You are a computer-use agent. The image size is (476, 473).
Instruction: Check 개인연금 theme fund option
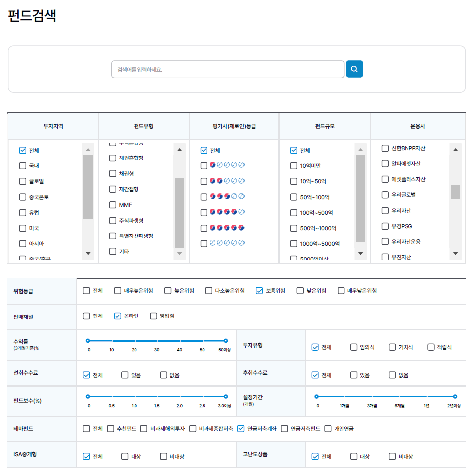(328, 429)
